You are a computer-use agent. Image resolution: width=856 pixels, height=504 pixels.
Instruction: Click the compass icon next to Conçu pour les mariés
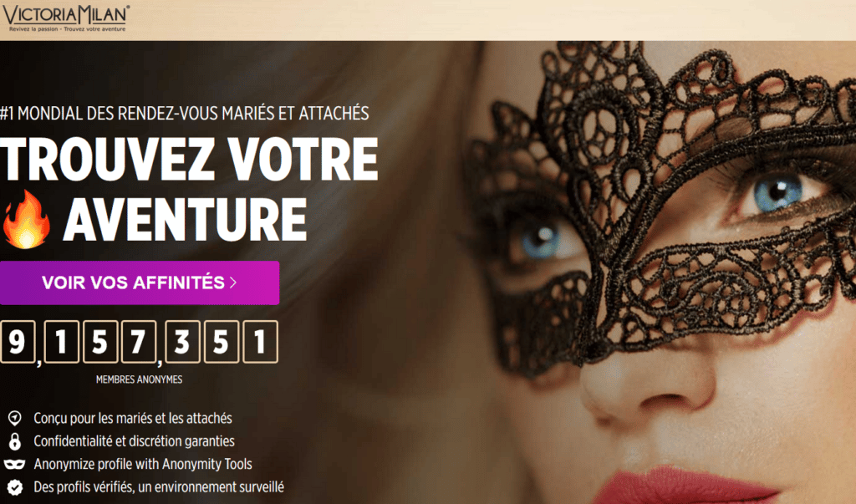pyautogui.click(x=15, y=419)
